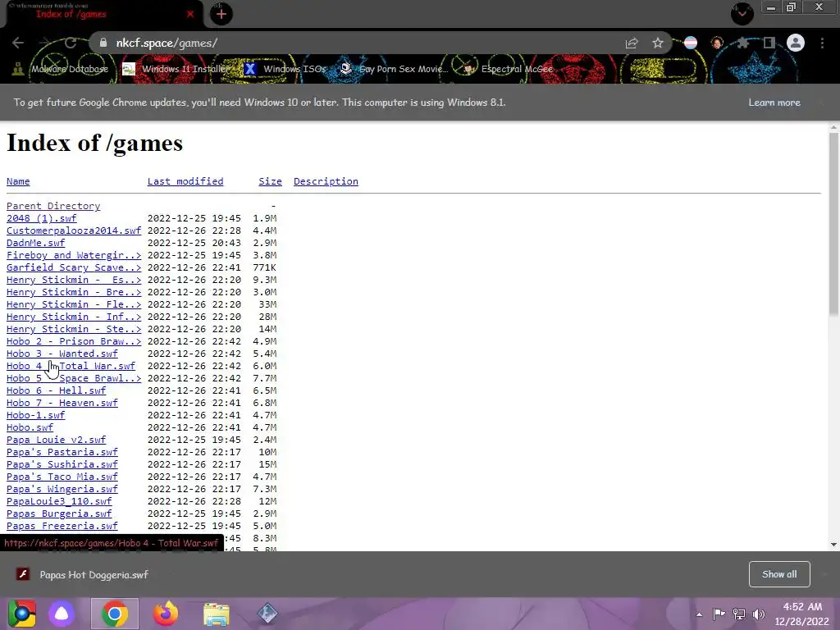
Task: Open 2048 (1).swf file
Action: (x=41, y=218)
